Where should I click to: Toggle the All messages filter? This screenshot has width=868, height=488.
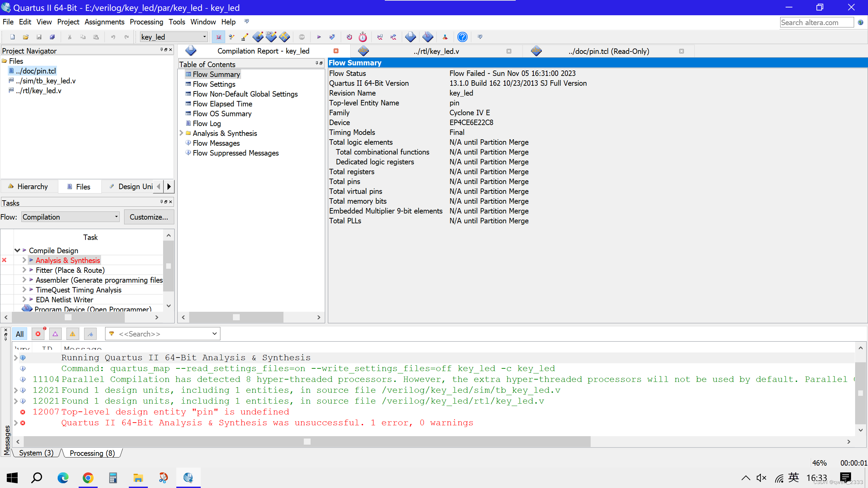(x=20, y=334)
